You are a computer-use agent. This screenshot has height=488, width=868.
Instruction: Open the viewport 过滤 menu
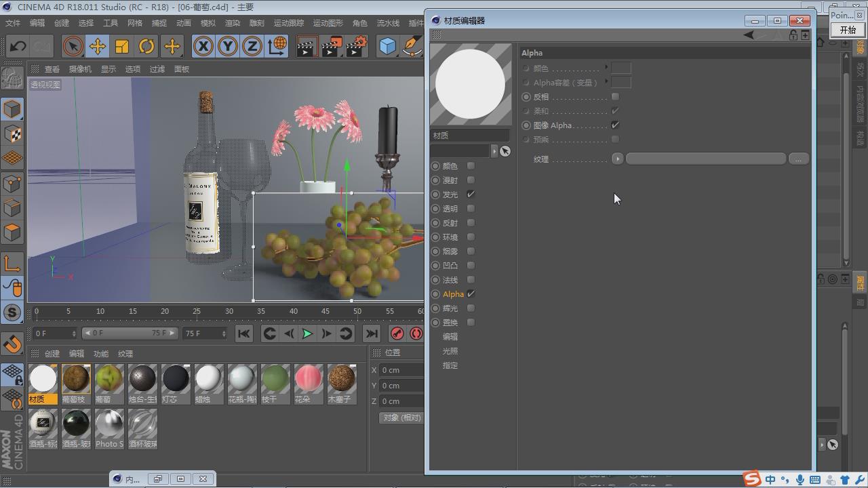(157, 69)
